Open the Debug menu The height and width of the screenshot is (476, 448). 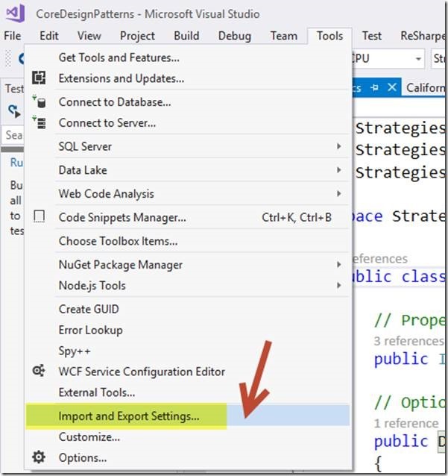(234, 36)
